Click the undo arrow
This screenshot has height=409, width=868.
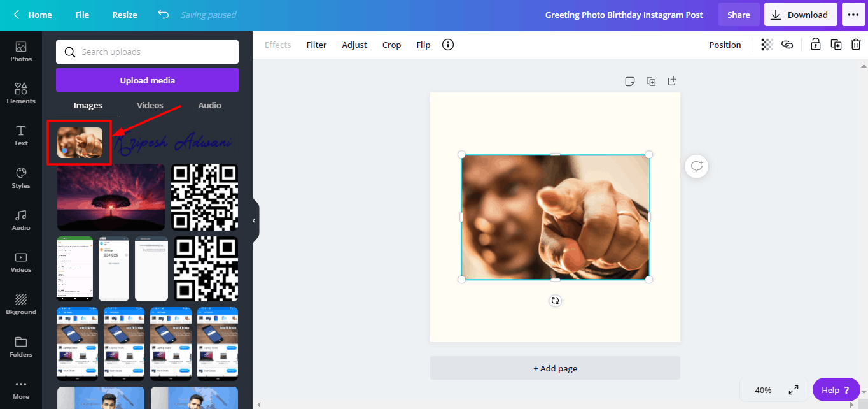coord(164,15)
